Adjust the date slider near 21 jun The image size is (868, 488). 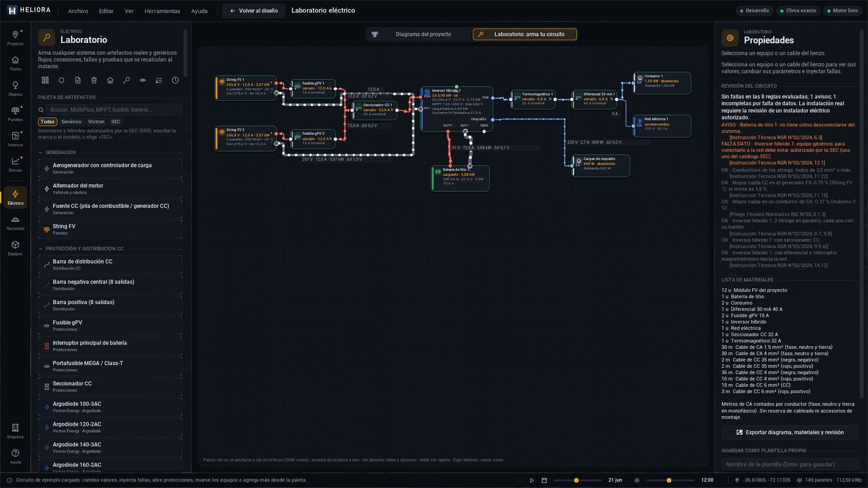577,480
